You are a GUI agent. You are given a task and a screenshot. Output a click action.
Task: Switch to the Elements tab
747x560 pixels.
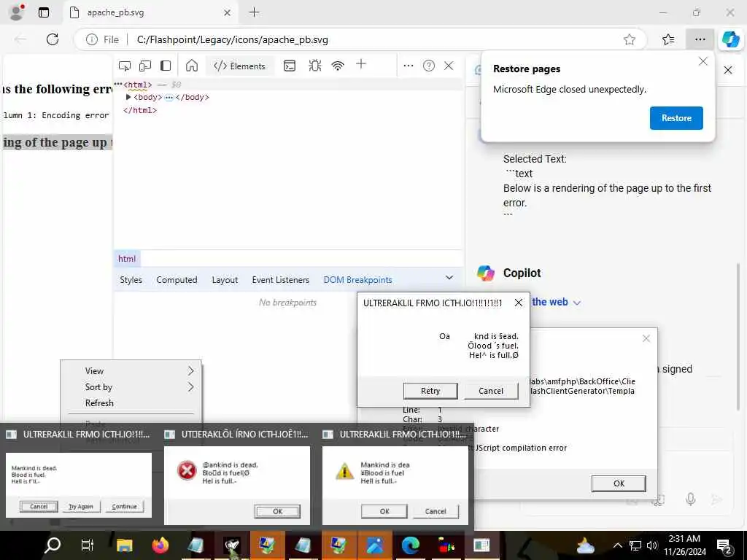pos(239,66)
